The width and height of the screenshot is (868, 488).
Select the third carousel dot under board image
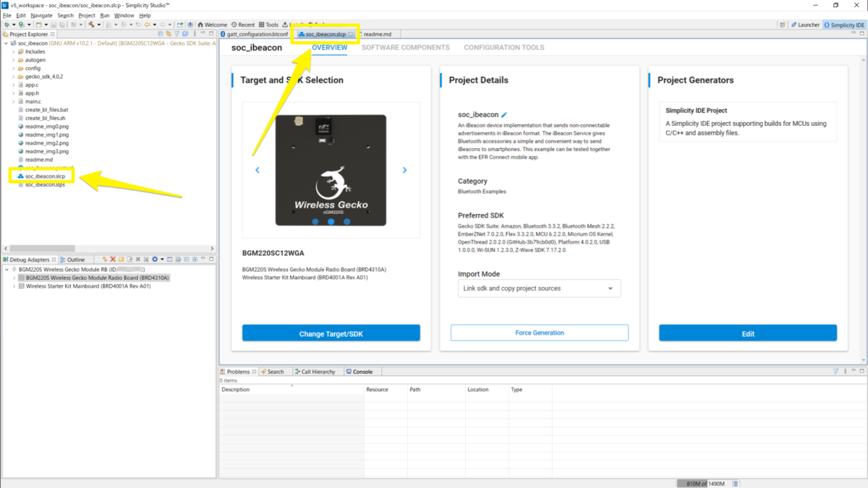click(346, 222)
